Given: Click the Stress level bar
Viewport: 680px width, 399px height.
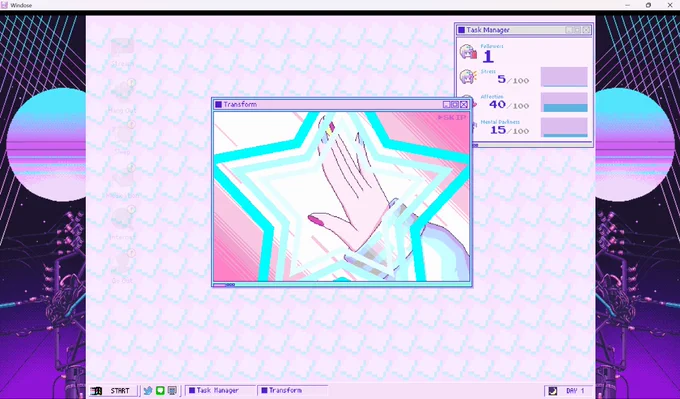Looking at the screenshot, I should pyautogui.click(x=564, y=77).
